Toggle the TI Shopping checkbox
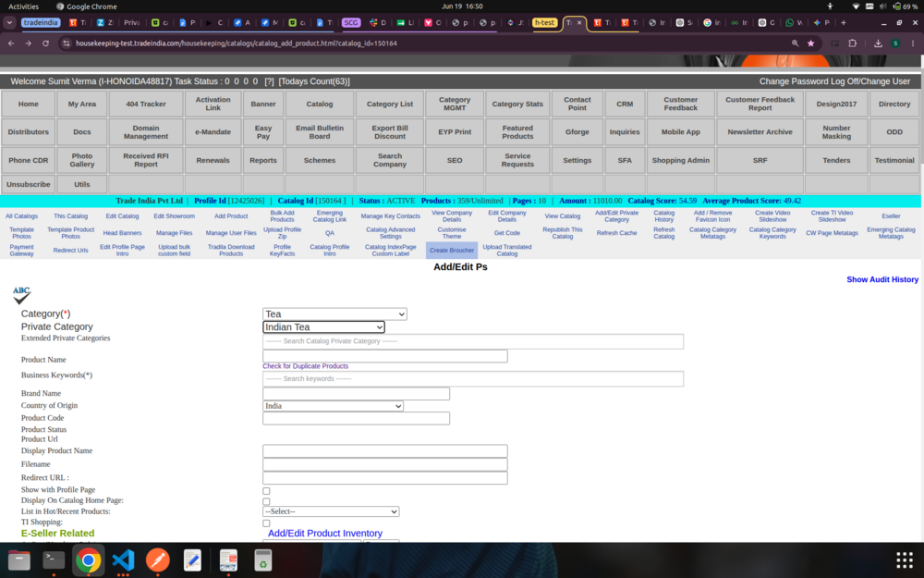 (x=266, y=523)
